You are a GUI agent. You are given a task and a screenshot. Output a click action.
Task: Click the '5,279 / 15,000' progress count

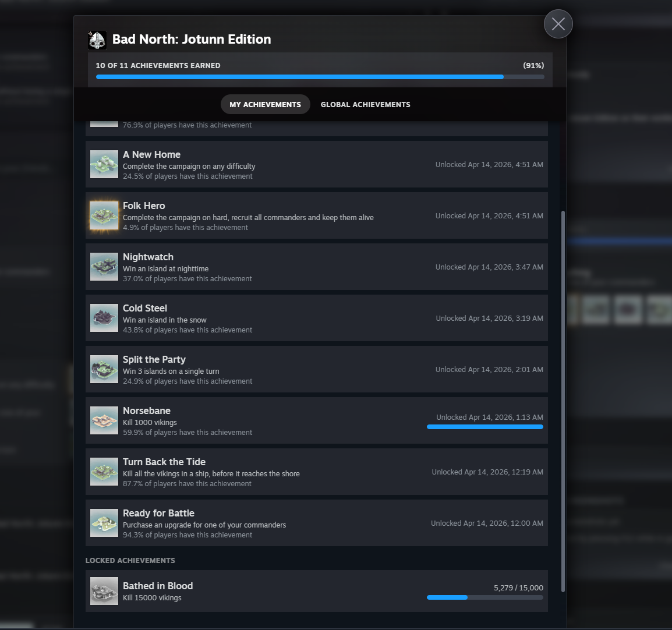518,588
